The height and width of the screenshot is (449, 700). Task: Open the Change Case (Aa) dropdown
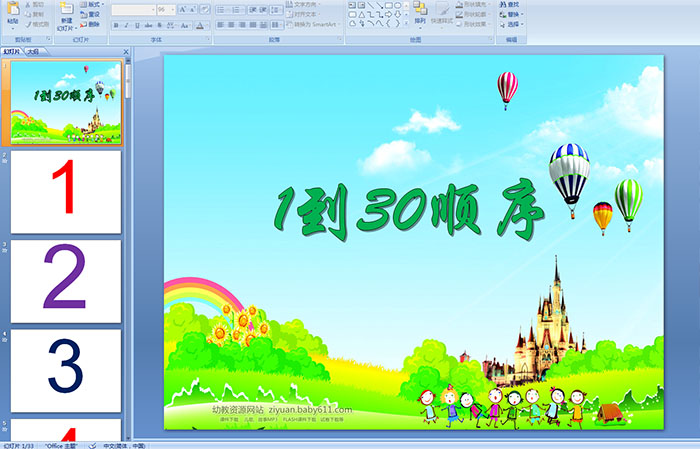(x=185, y=25)
